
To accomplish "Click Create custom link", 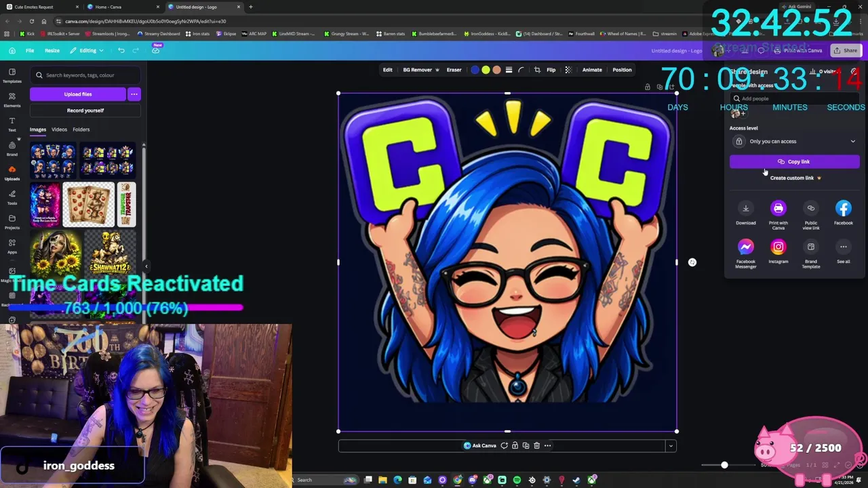I will coord(794,178).
